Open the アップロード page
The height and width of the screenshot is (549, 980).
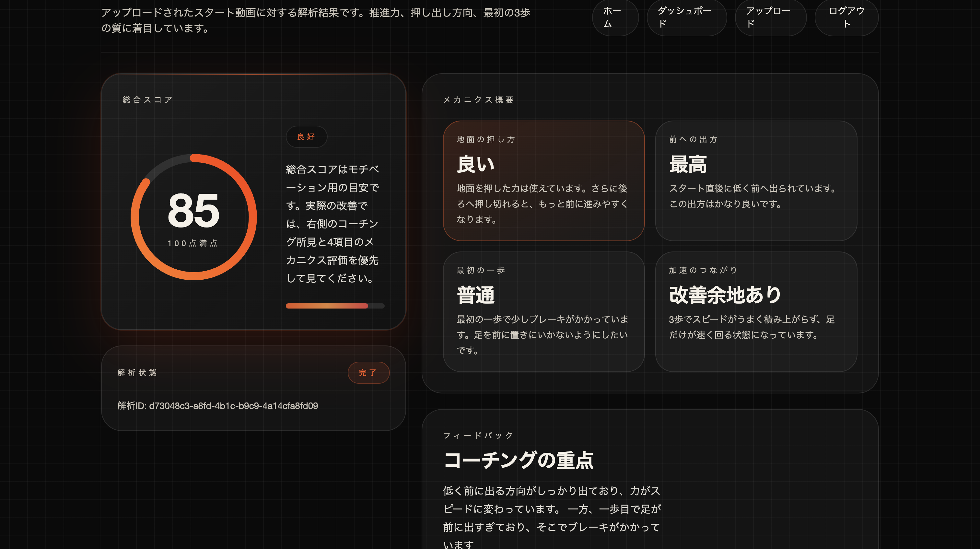point(770,18)
